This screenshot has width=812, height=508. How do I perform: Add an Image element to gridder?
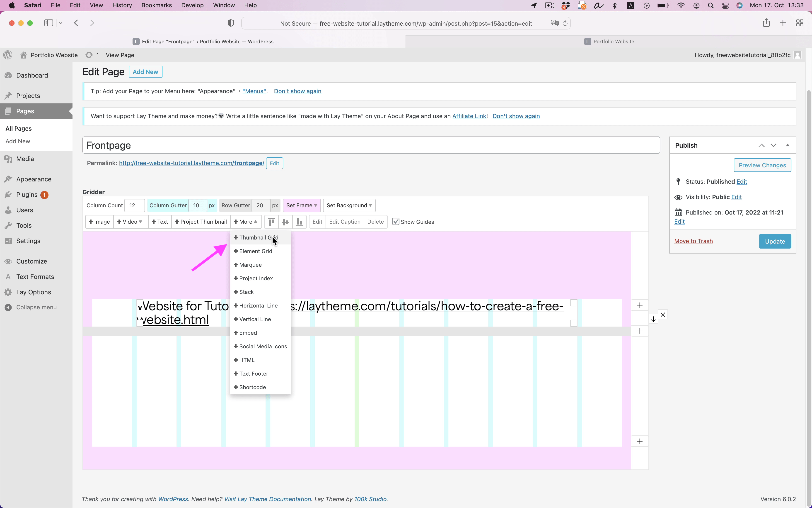(99, 222)
